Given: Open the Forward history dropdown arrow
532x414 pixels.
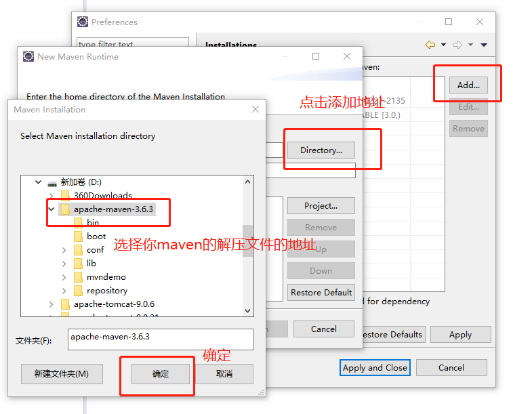Looking at the screenshot, I should coord(470,45).
